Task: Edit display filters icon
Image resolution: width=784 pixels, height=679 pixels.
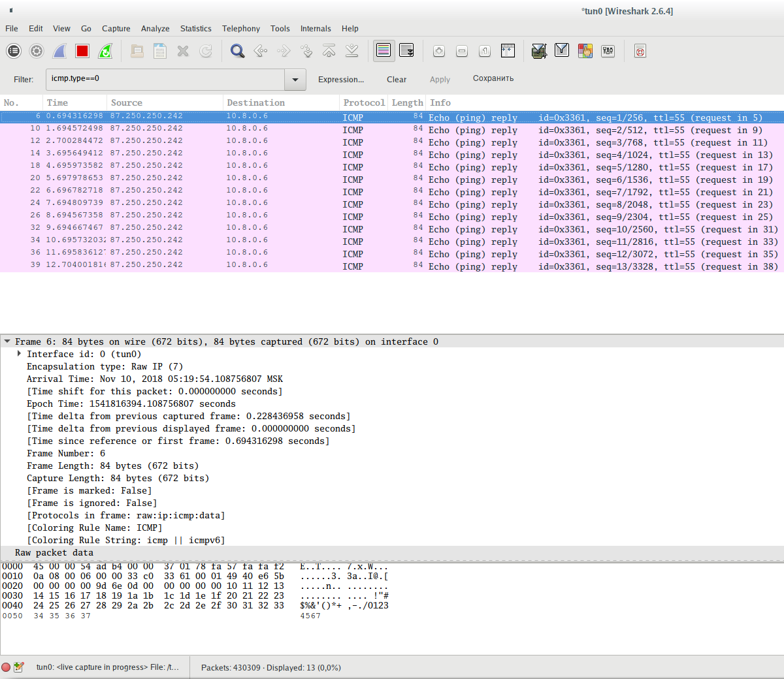Action: click(x=562, y=51)
